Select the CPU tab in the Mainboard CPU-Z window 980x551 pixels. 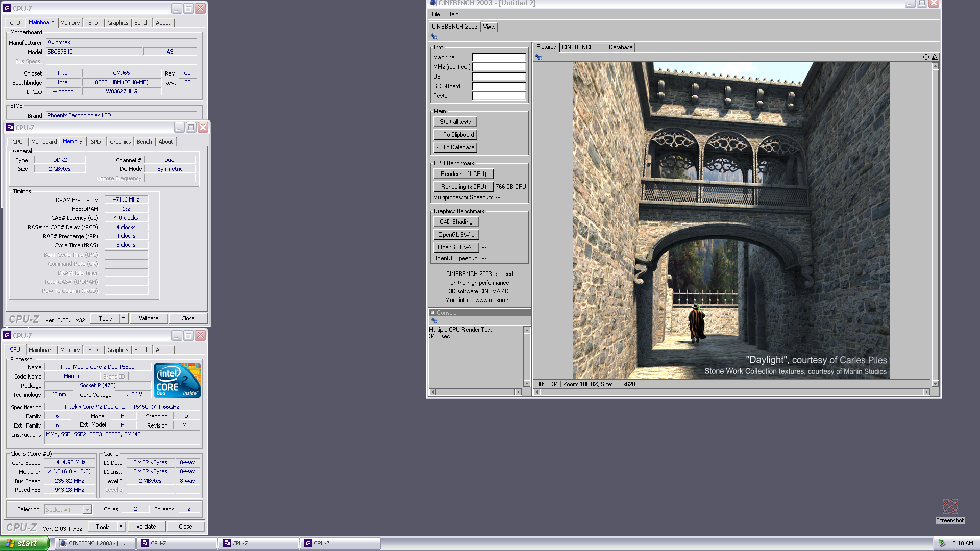pos(15,23)
